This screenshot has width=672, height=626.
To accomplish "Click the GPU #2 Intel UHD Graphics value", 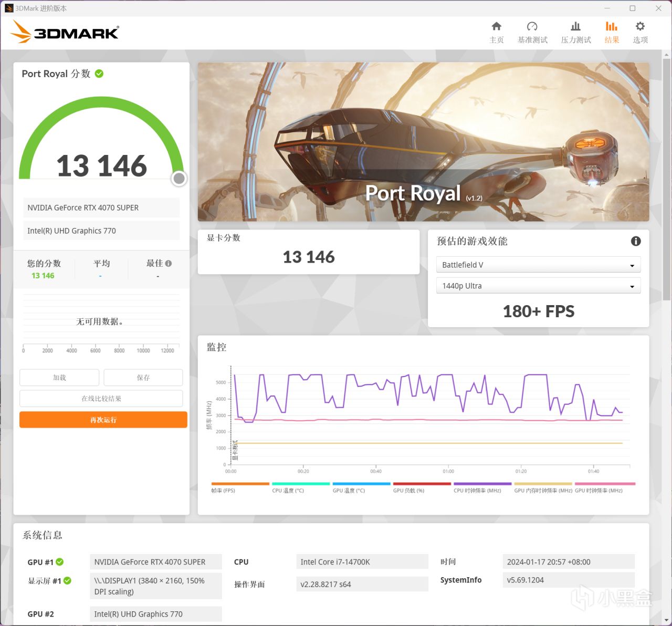I will point(156,614).
